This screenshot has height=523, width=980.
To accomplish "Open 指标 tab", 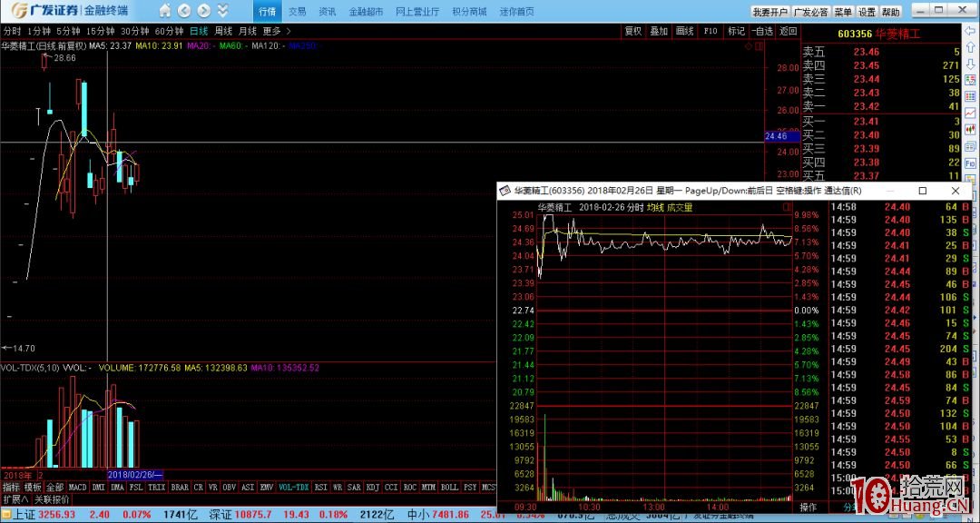I will (x=11, y=488).
